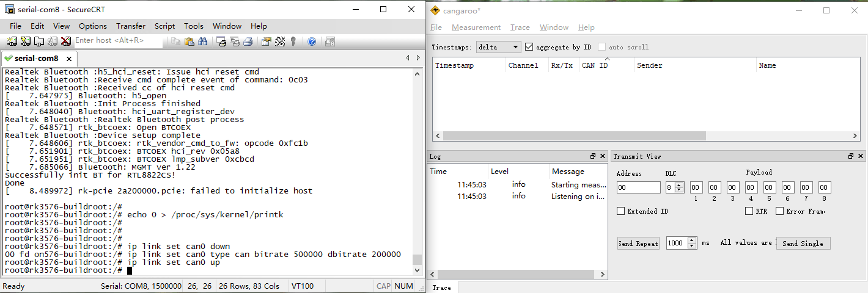
Task: Click the Copy icon in SecureCRT toolbar
Action: pyautogui.click(x=175, y=42)
